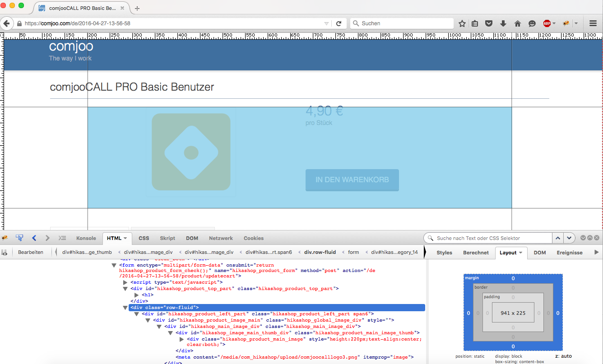Collapse the form element node
Viewport: 603px width, 364px height.
coord(115,266)
